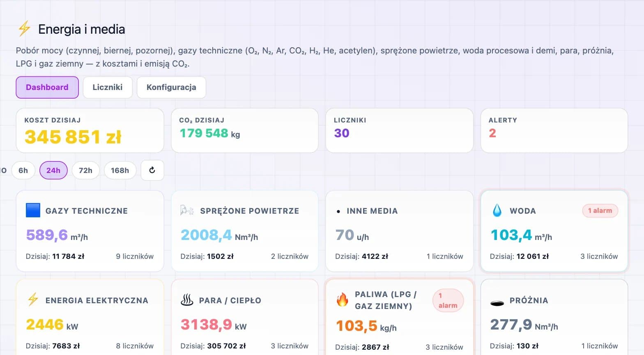This screenshot has height=355, width=644.
Task: Click the Paliwa (LPG / Gaz ziemny) title
Action: click(x=386, y=300)
